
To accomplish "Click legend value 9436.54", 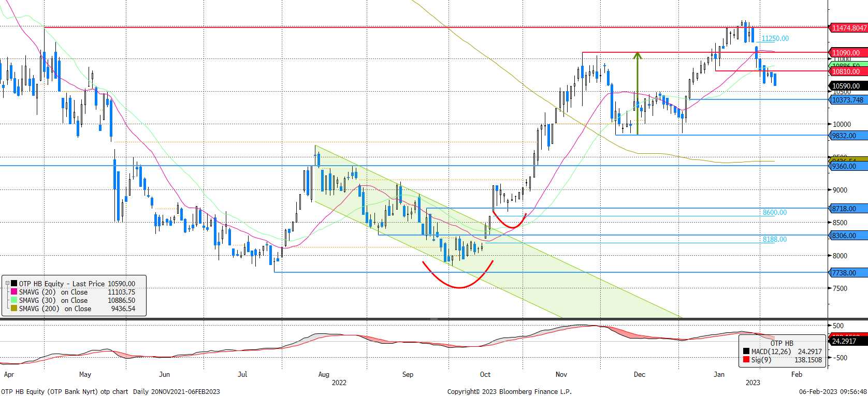I will click(x=123, y=309).
